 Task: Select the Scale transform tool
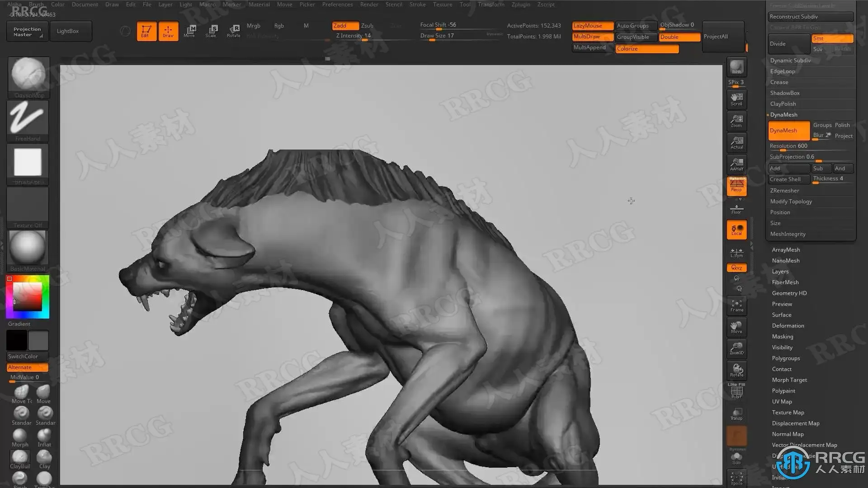[211, 31]
